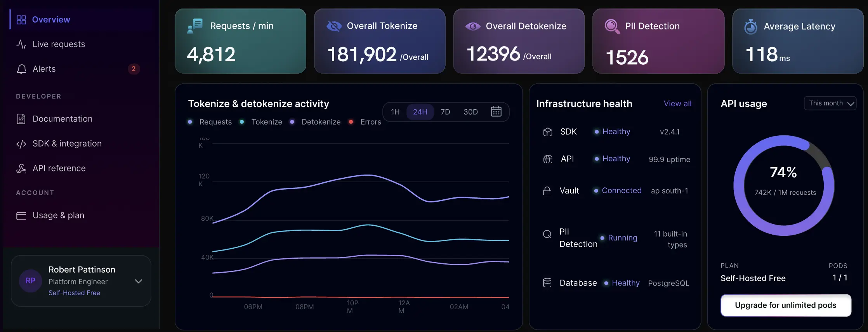The image size is (868, 332).
Task: Click the Vault lock icon
Action: coord(547,191)
